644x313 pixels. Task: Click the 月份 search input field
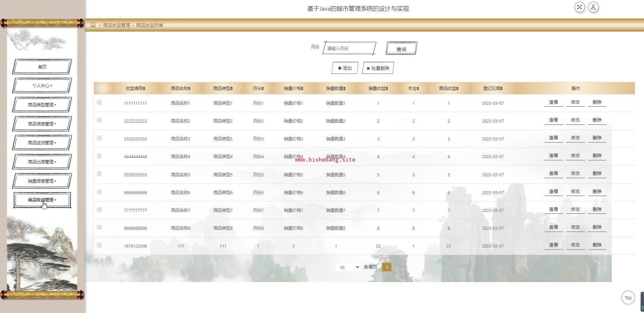pyautogui.click(x=349, y=48)
